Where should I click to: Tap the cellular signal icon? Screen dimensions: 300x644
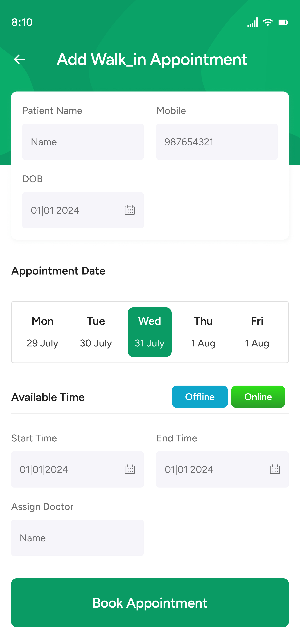tap(253, 22)
